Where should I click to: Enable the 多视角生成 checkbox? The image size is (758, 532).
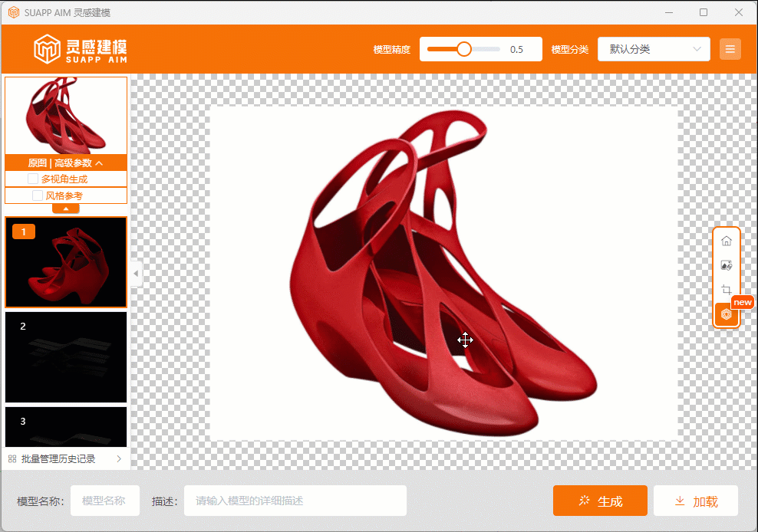33,179
